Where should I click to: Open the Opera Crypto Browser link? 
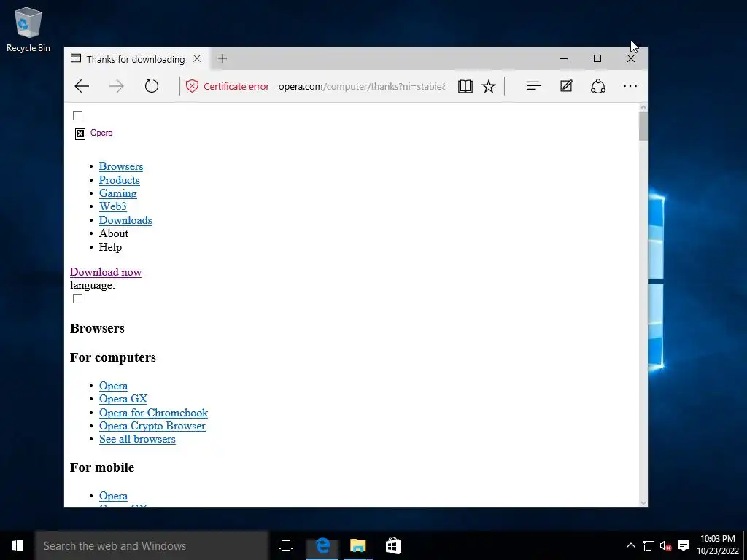[x=152, y=426]
